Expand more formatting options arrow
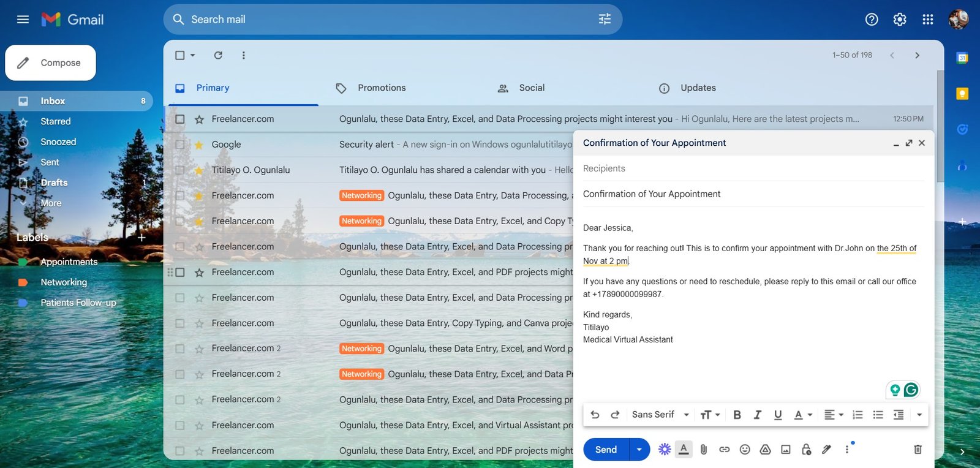980x468 pixels. pyautogui.click(x=919, y=415)
